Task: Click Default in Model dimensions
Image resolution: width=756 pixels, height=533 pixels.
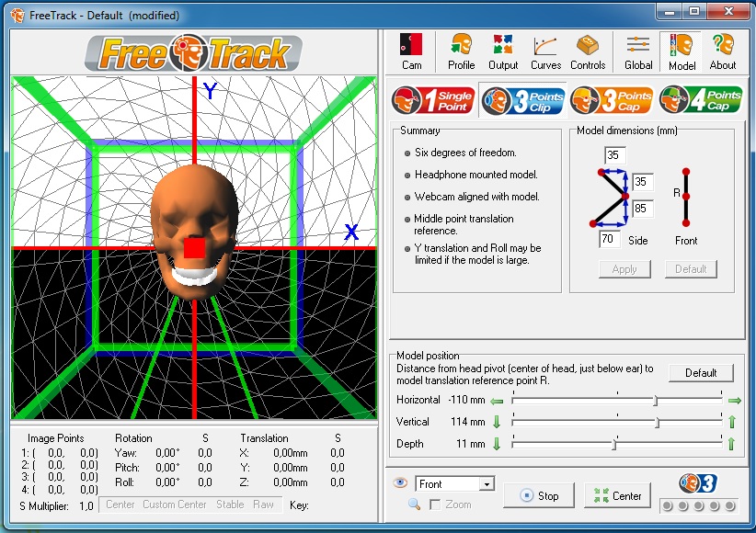Action: 691,269
